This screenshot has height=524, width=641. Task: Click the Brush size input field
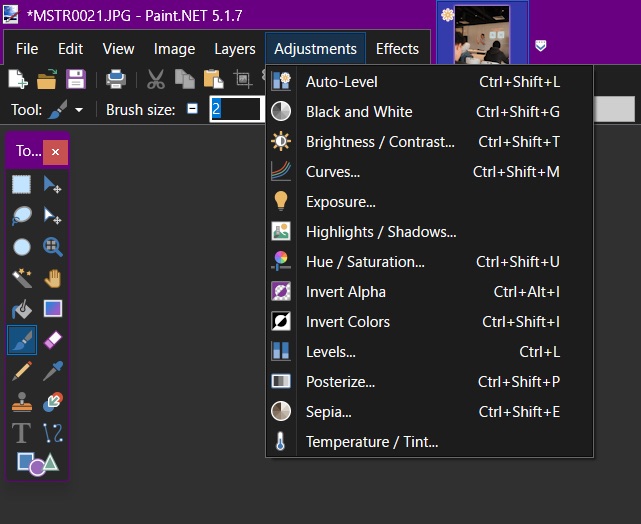point(235,109)
